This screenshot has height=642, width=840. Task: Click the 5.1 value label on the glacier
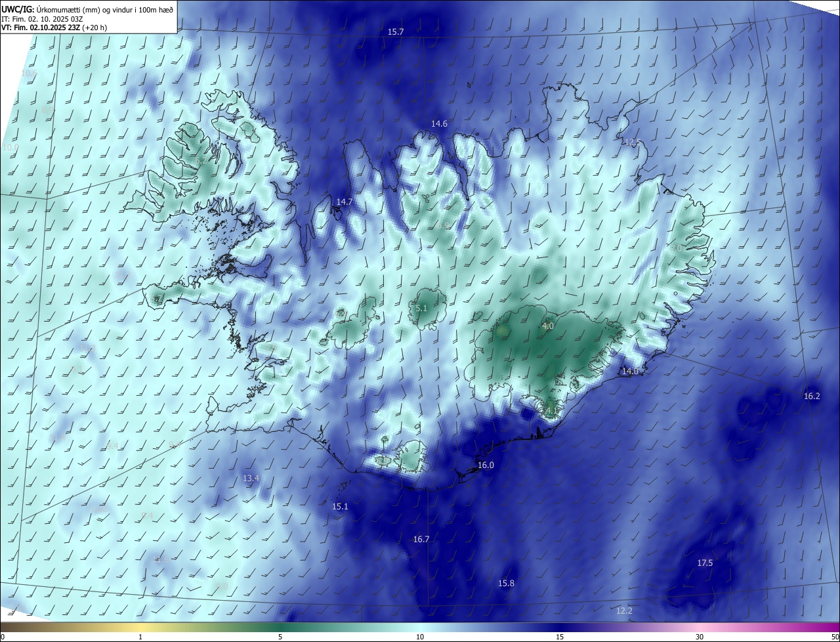tap(421, 308)
